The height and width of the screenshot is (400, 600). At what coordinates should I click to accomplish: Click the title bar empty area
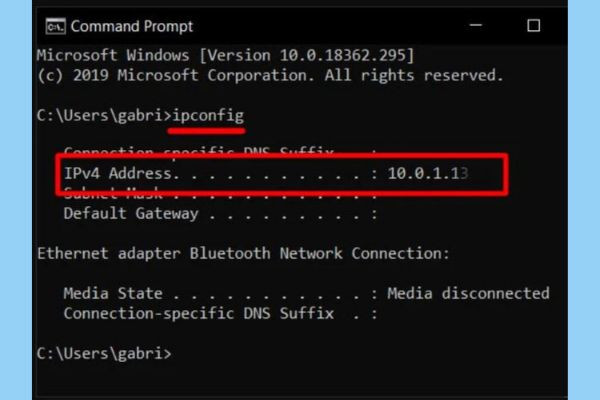click(330, 25)
